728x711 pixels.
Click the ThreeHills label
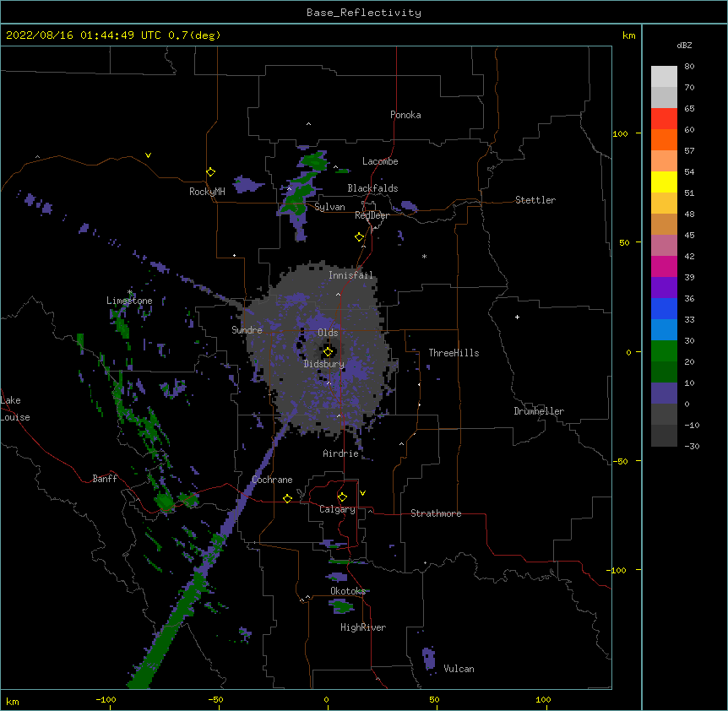(454, 353)
